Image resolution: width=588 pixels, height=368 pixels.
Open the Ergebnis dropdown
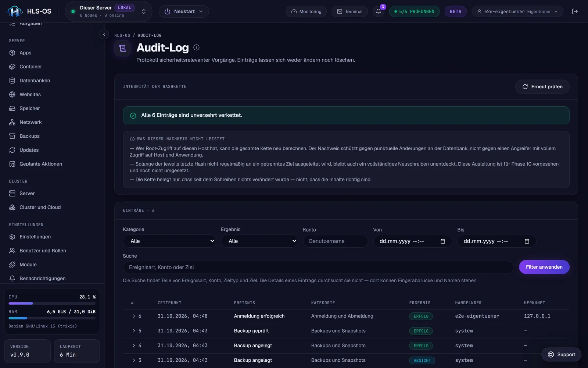[259, 241]
